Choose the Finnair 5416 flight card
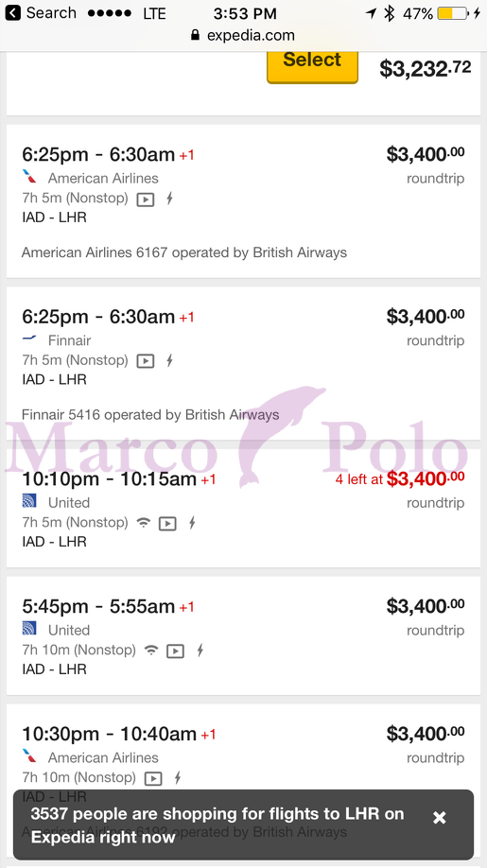Viewport: 487px width, 868px height. 244,363
